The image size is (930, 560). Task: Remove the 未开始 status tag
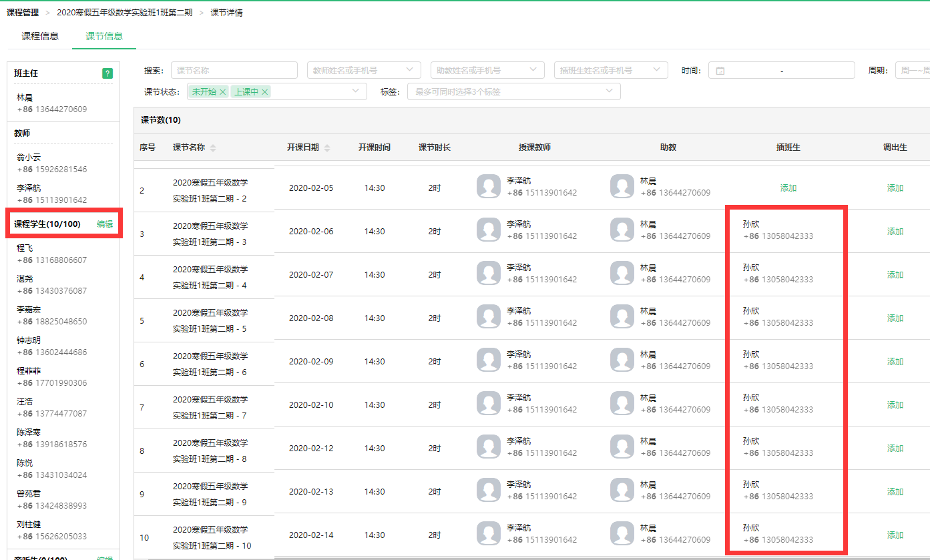click(x=222, y=92)
